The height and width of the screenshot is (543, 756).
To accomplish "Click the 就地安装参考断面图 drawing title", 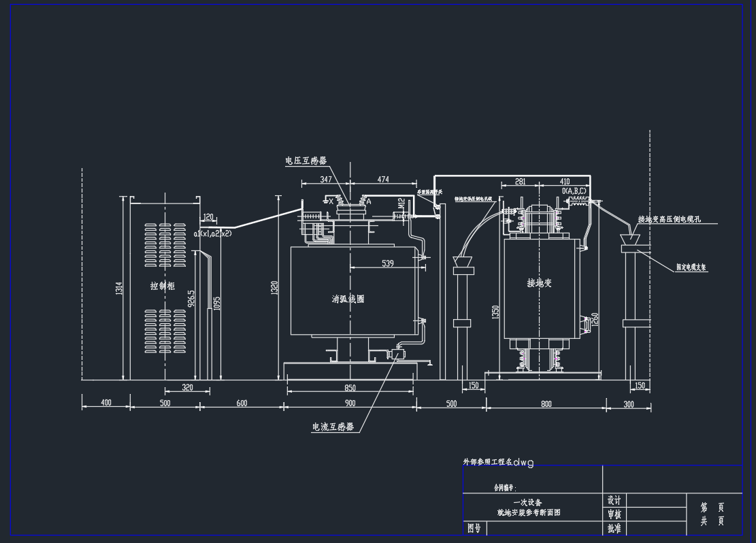I will click(x=529, y=512).
